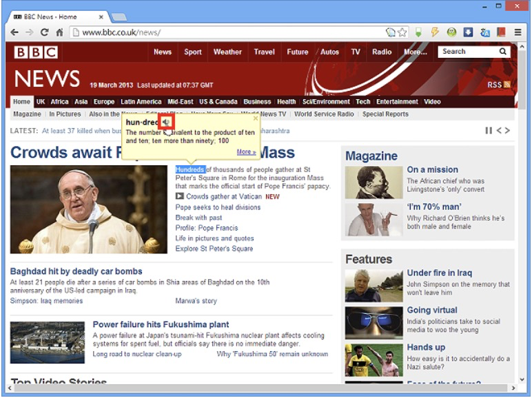Click the Going virtual sunglasses thumbnail

click(374, 323)
